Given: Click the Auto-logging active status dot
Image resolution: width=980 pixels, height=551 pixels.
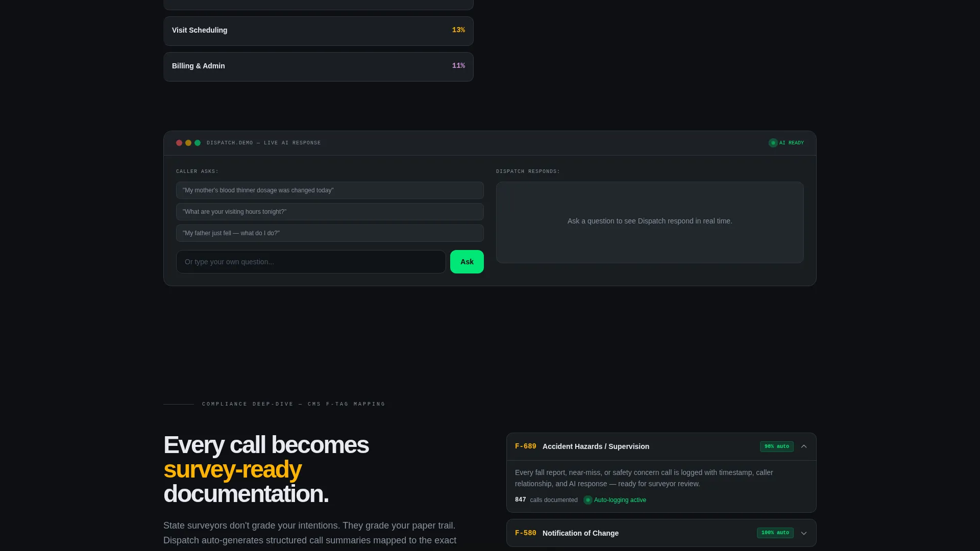Looking at the screenshot, I should (588, 500).
